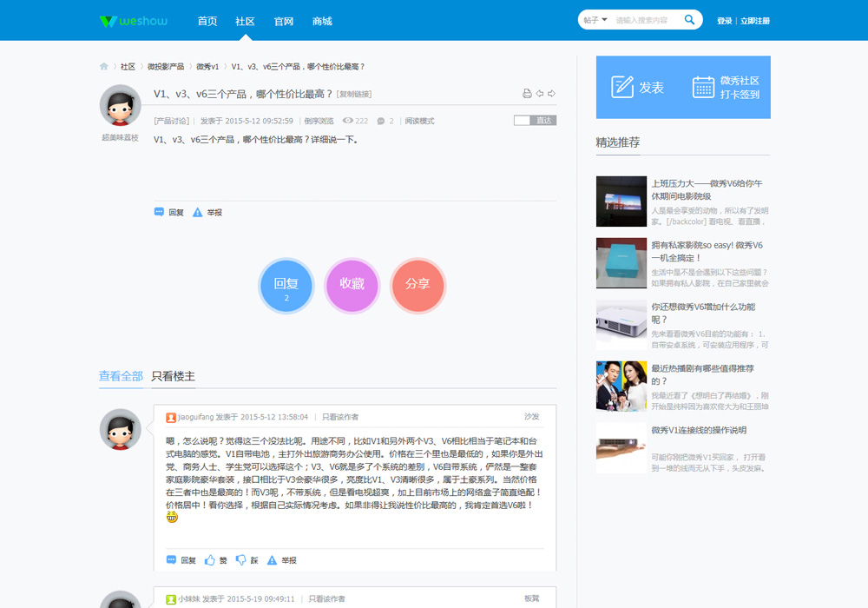The image size is (868, 608).
Task: Click the search magnifier icon
Action: [689, 20]
